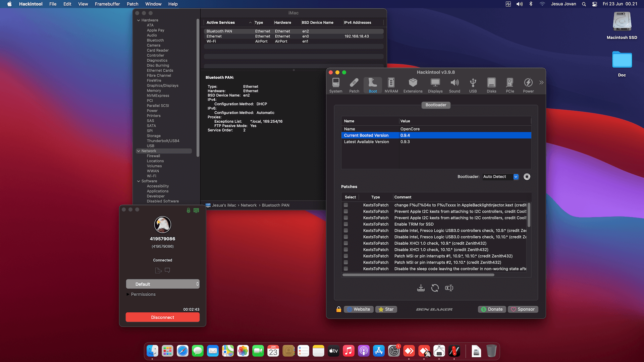The image size is (644, 362).
Task: Open the System tab in Hackintool toolbar
Action: pyautogui.click(x=335, y=85)
